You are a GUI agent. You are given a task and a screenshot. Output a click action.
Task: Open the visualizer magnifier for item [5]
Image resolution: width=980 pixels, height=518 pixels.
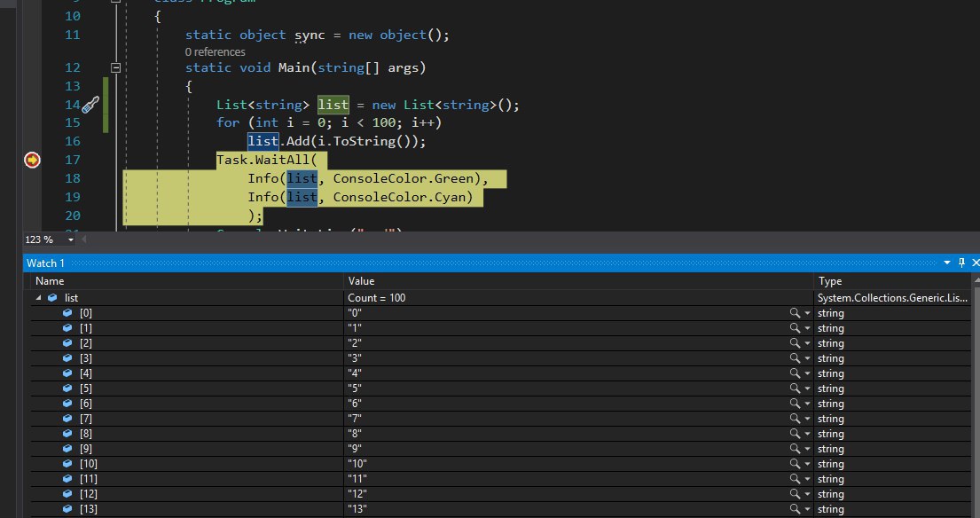tap(796, 388)
